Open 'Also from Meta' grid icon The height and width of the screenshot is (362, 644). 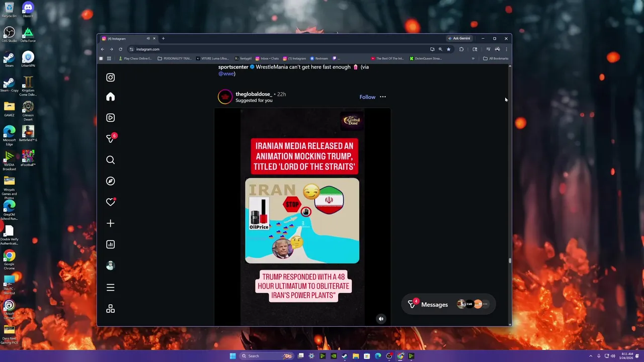tap(110, 309)
